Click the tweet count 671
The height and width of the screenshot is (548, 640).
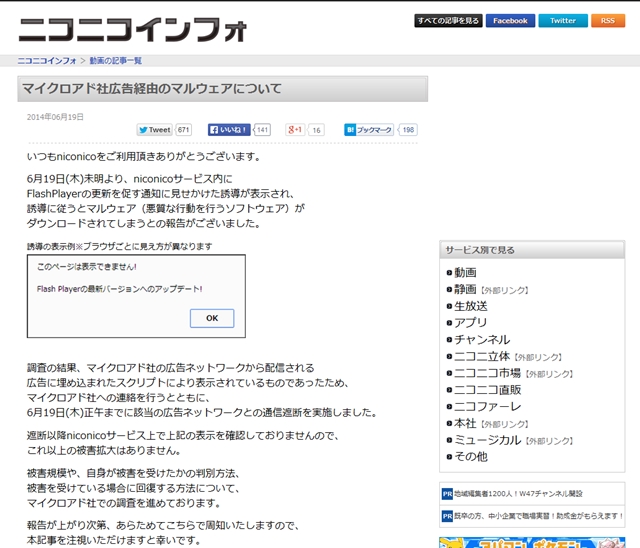point(184,130)
